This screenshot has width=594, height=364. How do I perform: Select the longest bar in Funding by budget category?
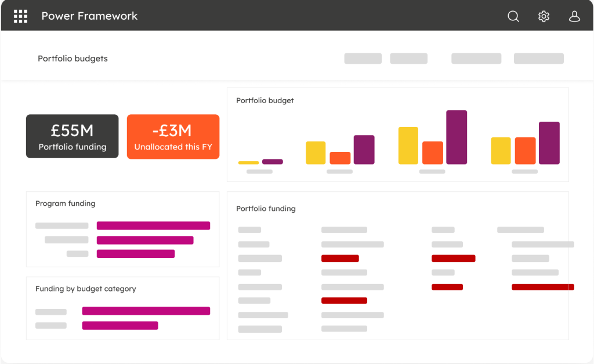click(x=146, y=311)
